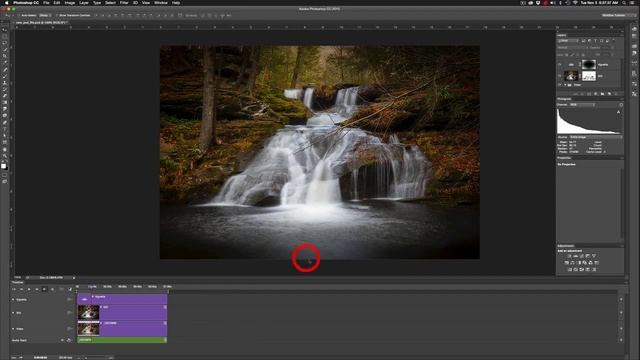
Task: Play the timeline video
Action: pos(29,289)
